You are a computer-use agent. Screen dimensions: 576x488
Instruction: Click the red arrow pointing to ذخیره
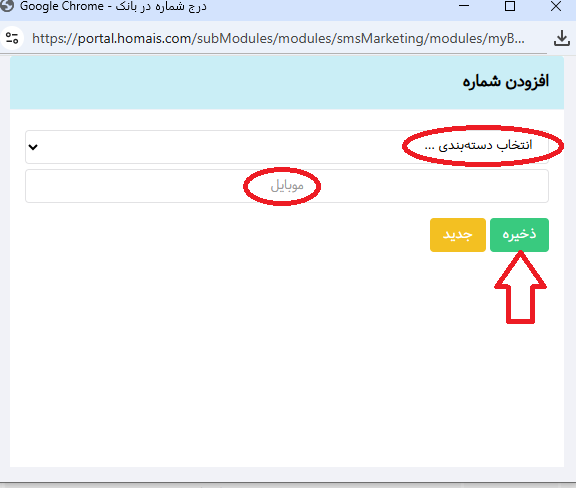click(x=520, y=287)
